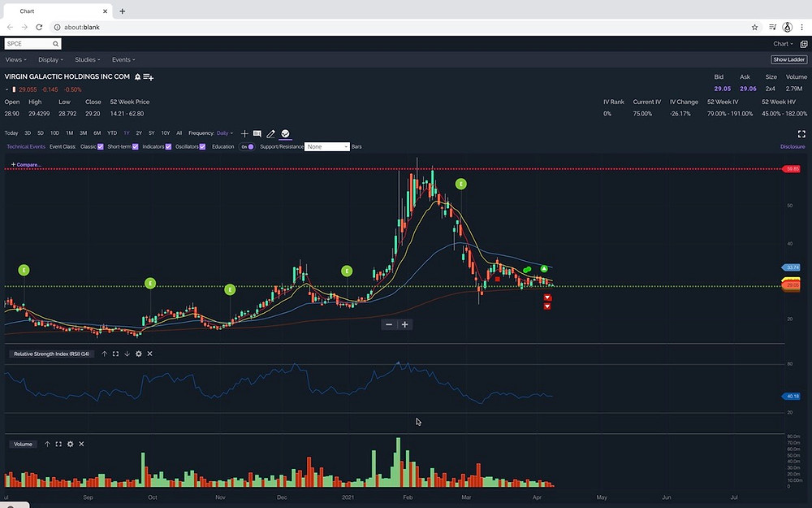Move the RSI panel up
The height and width of the screenshot is (508, 812).
104,354
